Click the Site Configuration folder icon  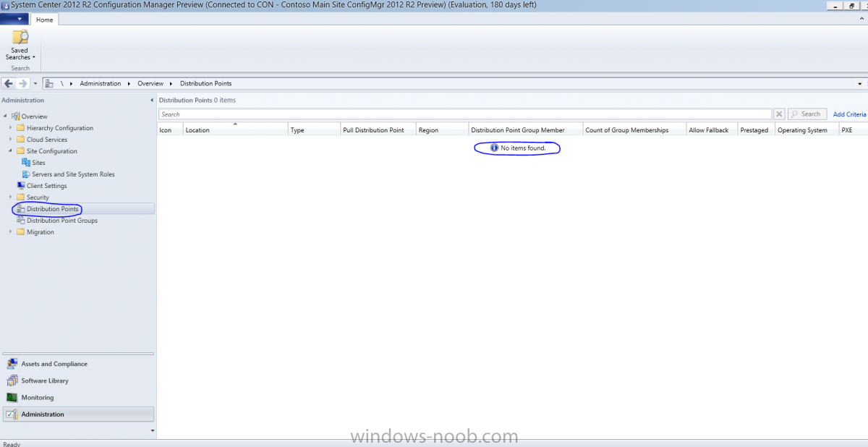click(20, 151)
